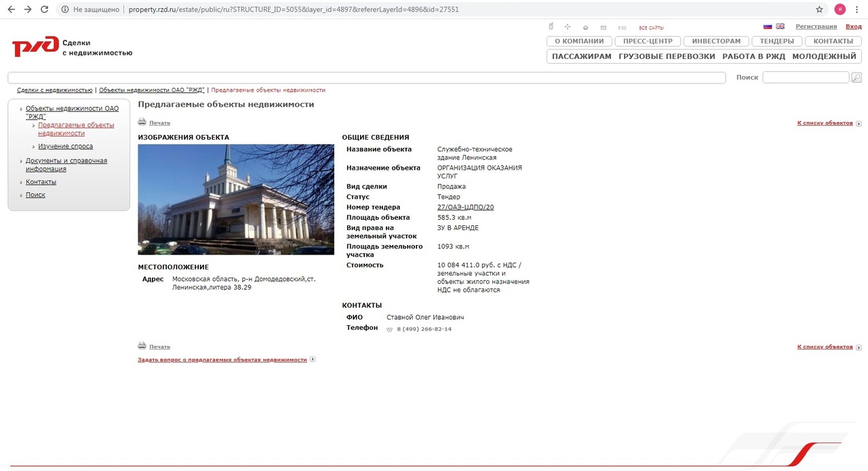This screenshot has width=868, height=471.
Task: Select 'Изучение спроса' sidebar item
Action: pos(65,146)
